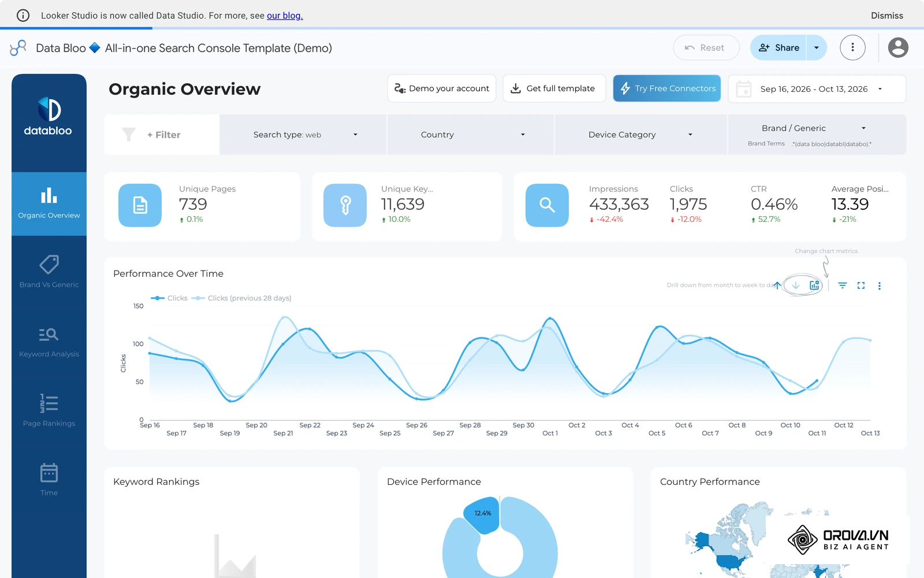Click the CTR value 0.46%

(774, 204)
